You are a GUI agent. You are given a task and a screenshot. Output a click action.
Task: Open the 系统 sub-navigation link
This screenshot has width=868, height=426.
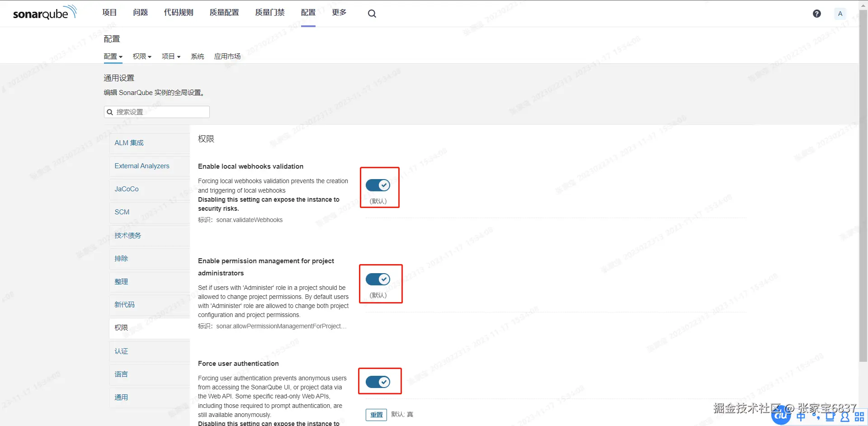coord(198,57)
